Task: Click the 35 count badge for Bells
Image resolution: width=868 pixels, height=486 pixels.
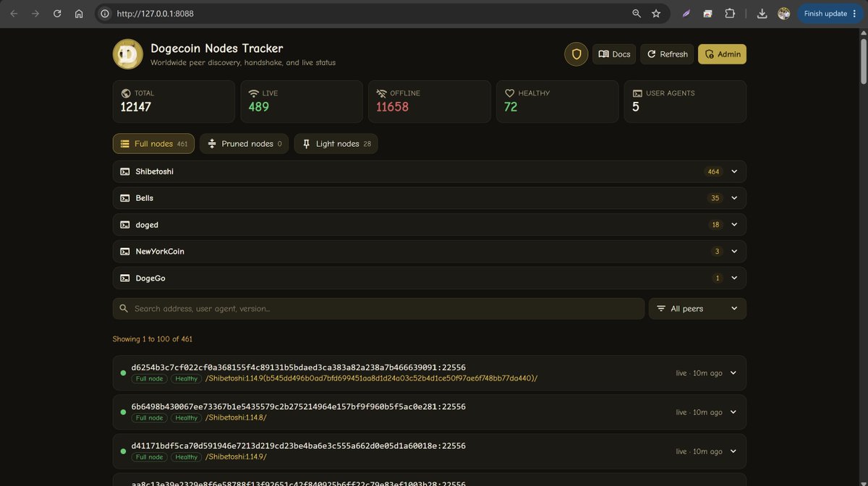Action: click(715, 198)
